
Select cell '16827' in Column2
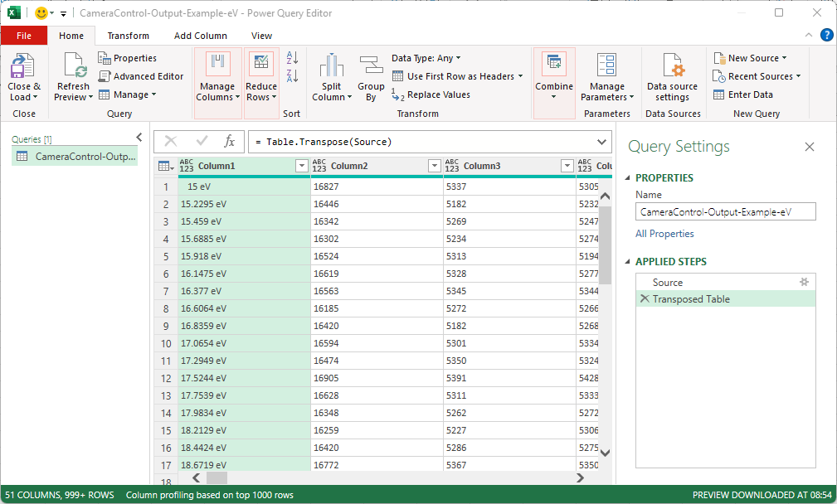click(x=377, y=187)
